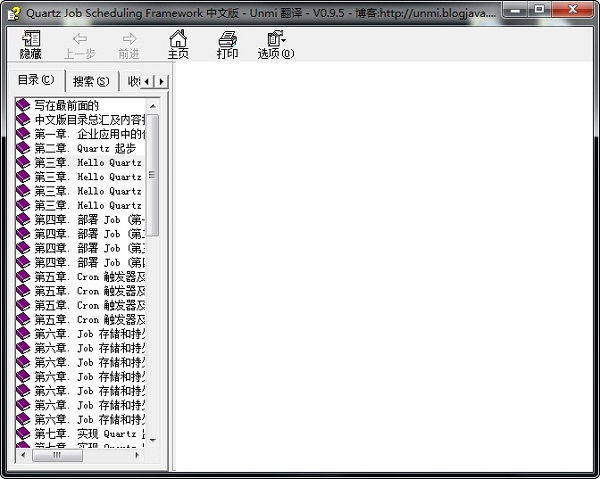Click the book icon beside 第二章 Quartz 起步
This screenshot has height=479, width=600.
coord(23,148)
